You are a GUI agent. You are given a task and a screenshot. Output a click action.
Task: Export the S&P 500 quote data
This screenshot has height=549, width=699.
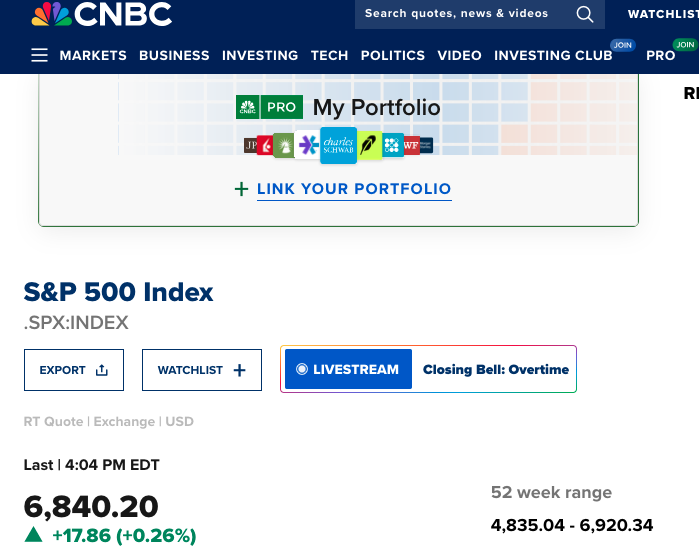click(73, 370)
